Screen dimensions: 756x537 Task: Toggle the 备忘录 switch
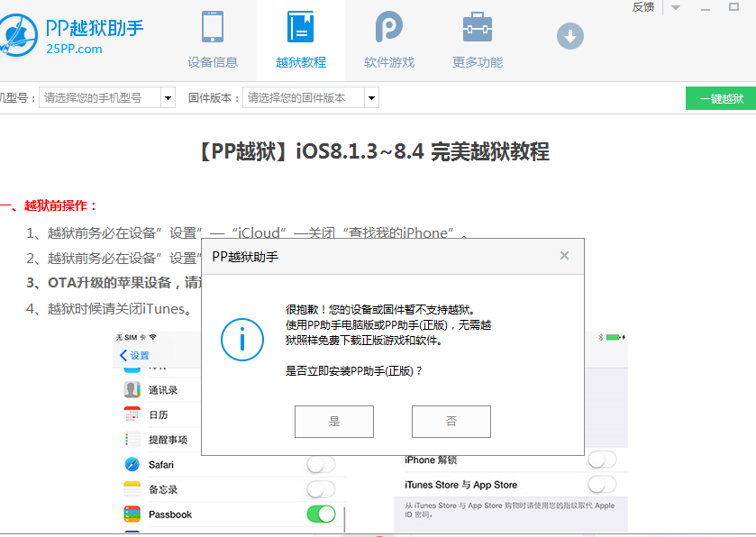(x=321, y=489)
